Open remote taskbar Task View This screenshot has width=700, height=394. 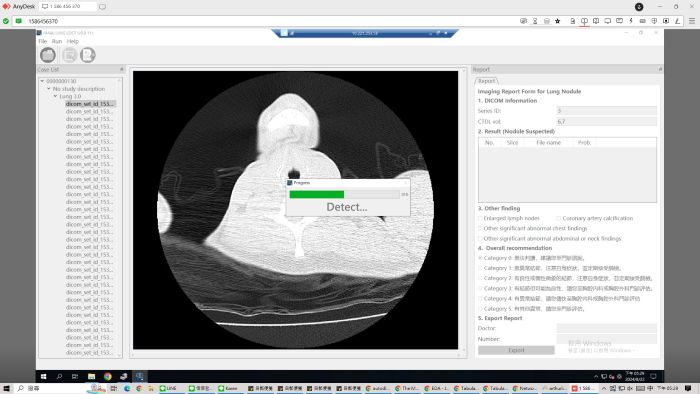click(75, 376)
